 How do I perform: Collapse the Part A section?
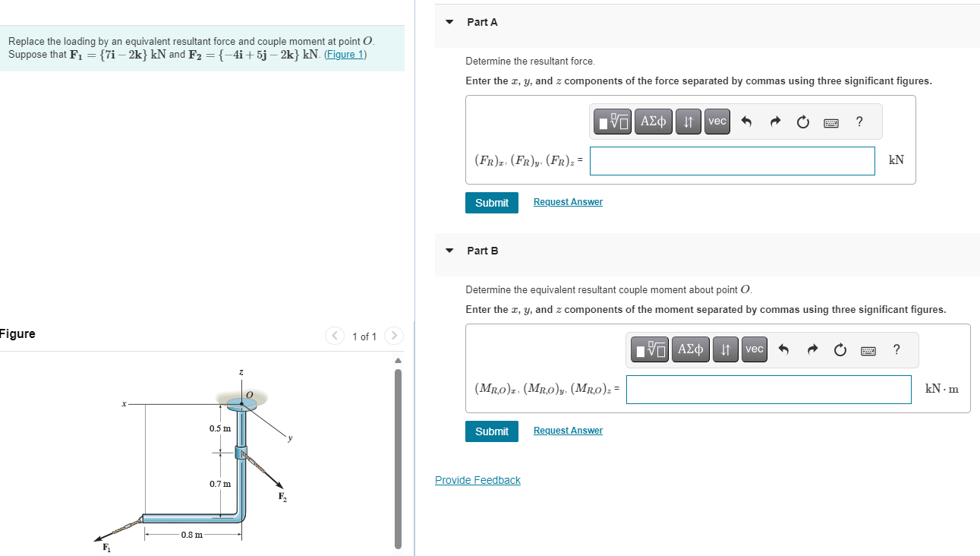(x=449, y=22)
